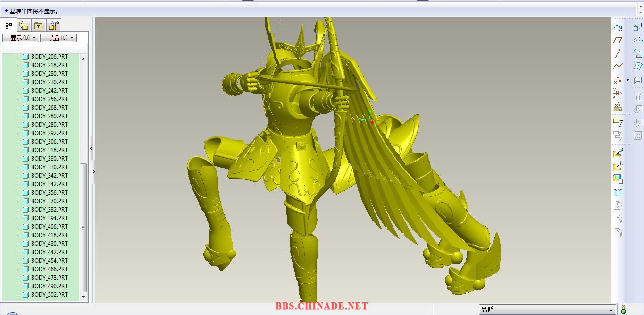644x315 pixels.
Task: Select the grayed Trim tool icon
Action: (637, 123)
